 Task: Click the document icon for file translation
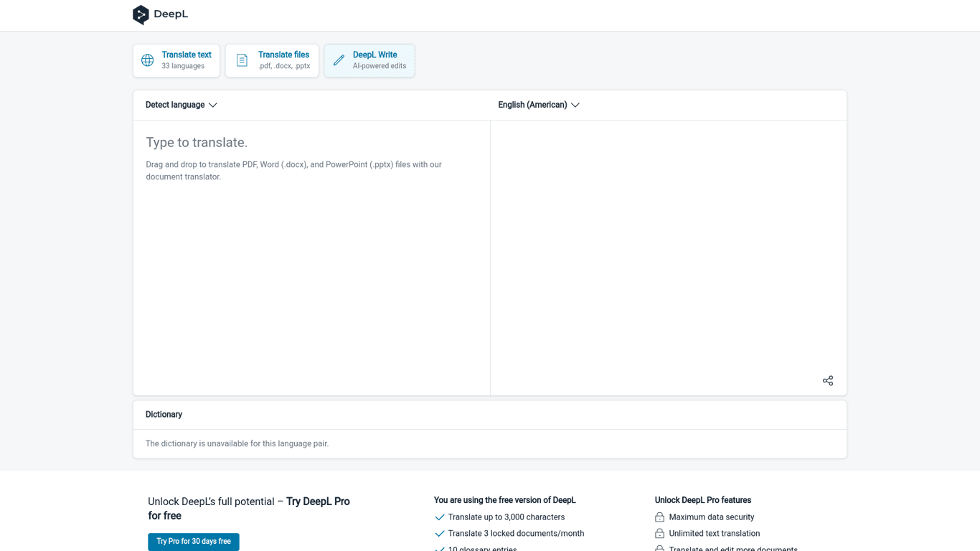242,60
